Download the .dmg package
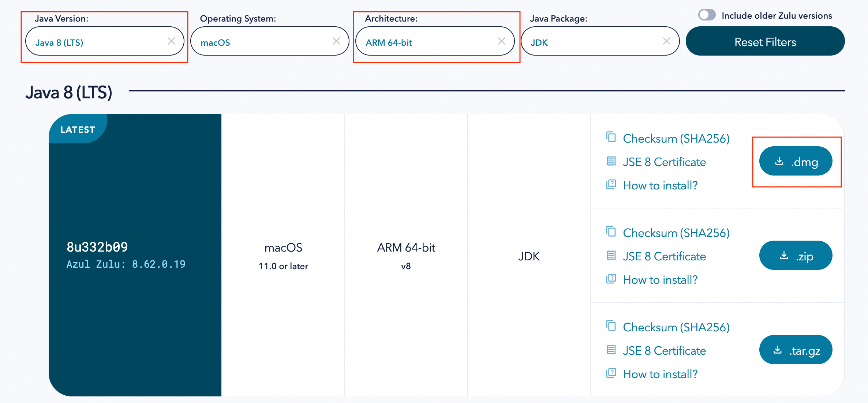Viewport: 868px width, 403px height. pyautogui.click(x=796, y=161)
